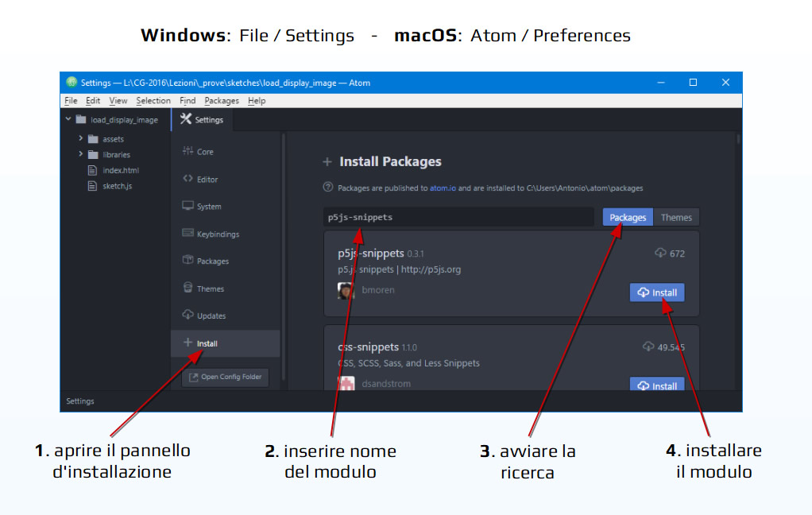Open the Updates settings section

[204, 316]
